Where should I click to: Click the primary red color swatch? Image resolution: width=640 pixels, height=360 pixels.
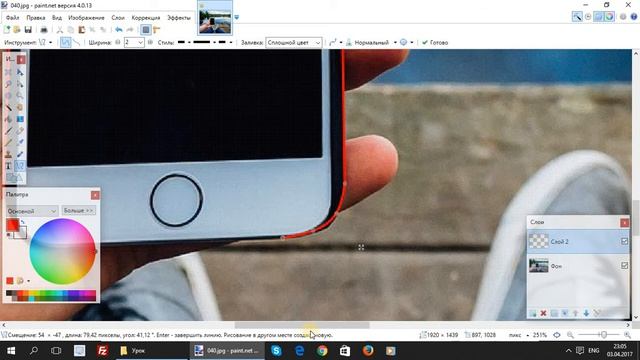click(12, 225)
